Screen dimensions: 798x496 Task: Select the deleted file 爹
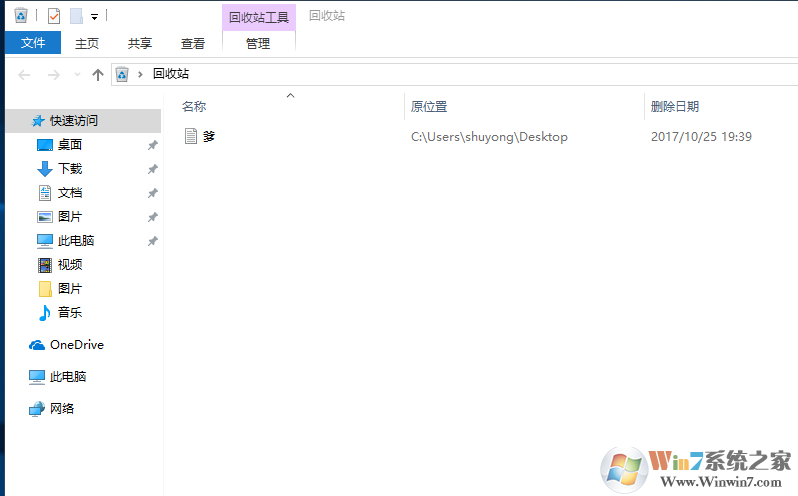click(x=209, y=136)
